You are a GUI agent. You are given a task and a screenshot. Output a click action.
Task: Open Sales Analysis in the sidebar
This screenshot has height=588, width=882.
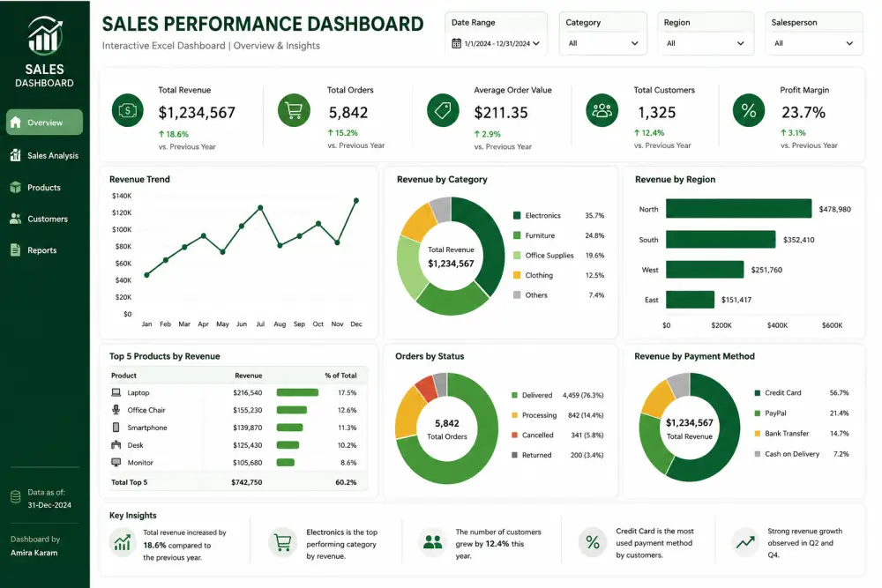click(44, 155)
